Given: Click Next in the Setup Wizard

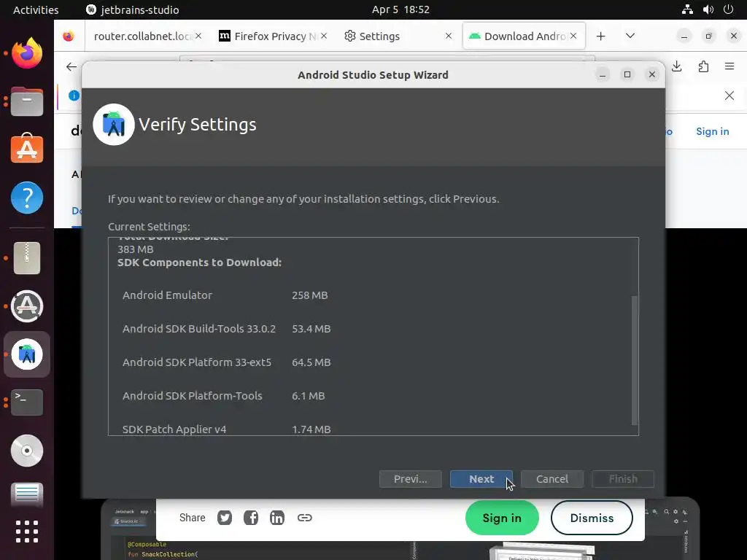Looking at the screenshot, I should click(481, 479).
